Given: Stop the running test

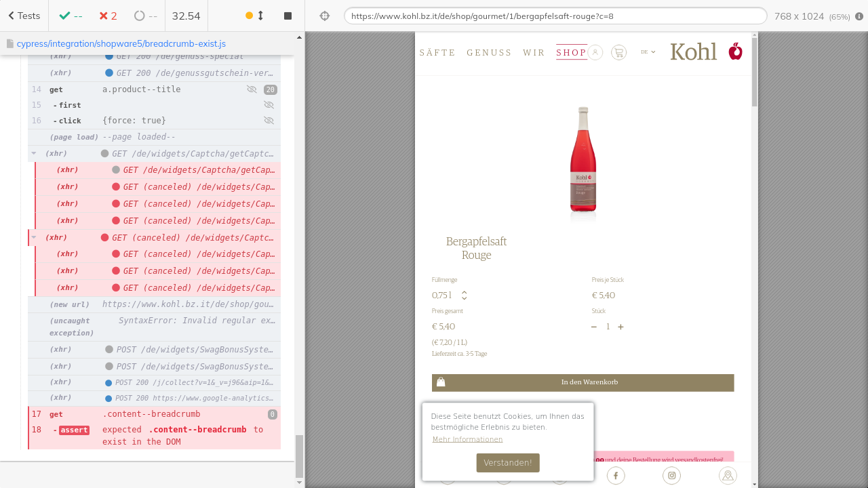Looking at the screenshot, I should 288,16.
